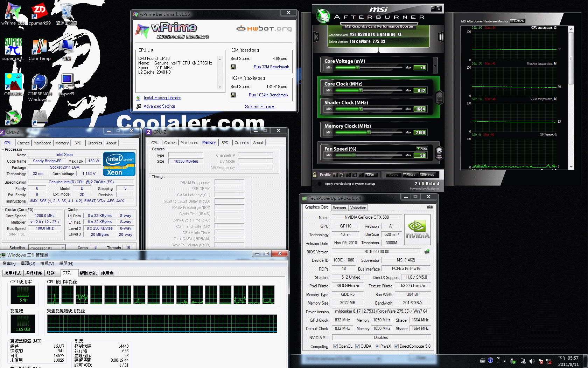Open the cpumark99 desktop shortcut
Image resolution: width=588 pixels, height=368 pixels.
click(40, 13)
